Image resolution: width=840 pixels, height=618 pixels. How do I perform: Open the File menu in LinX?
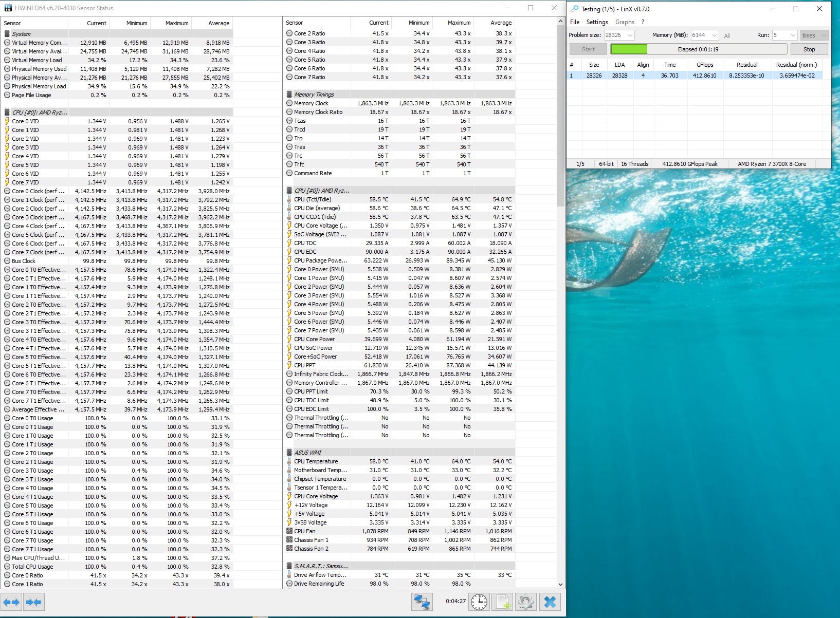pyautogui.click(x=575, y=22)
